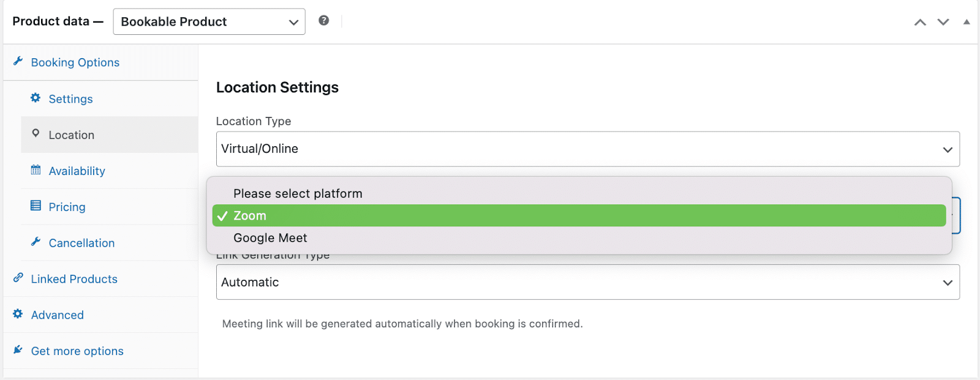Click the Booking Options wrench icon

pos(18,61)
